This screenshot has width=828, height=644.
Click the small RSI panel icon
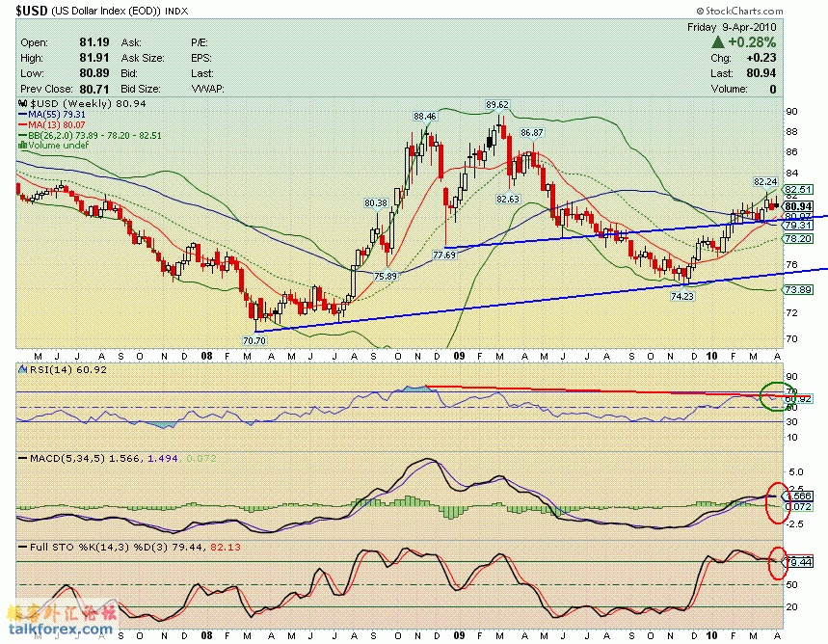[x=23, y=369]
